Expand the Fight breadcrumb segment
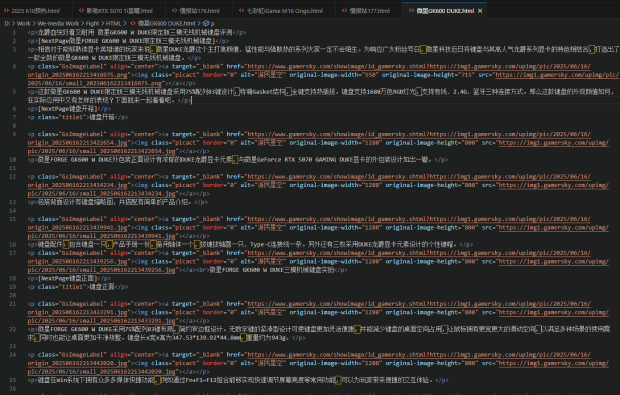Screen dimensions: 620x395 (x=92, y=24)
